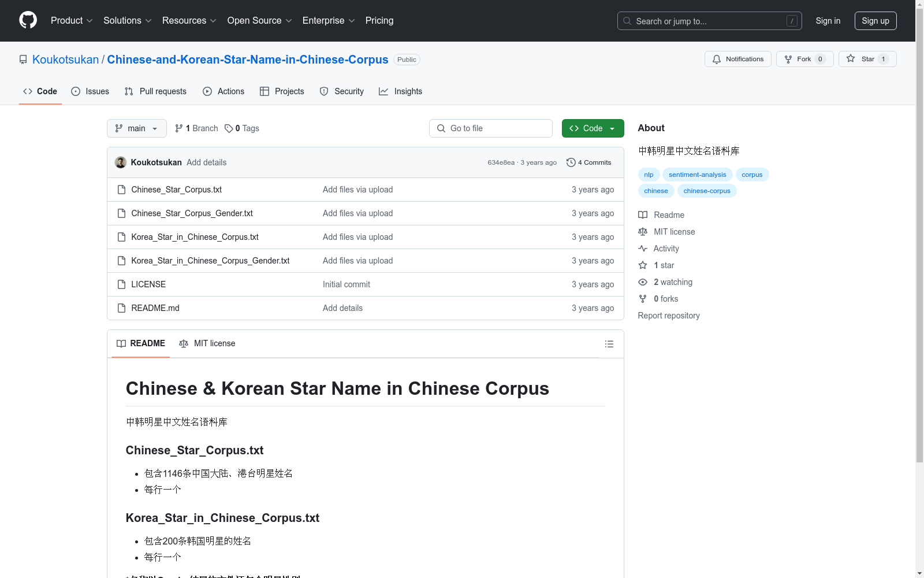Viewport: 924px width, 578px height.
Task: Click the nlp topic tag
Action: pos(649,175)
